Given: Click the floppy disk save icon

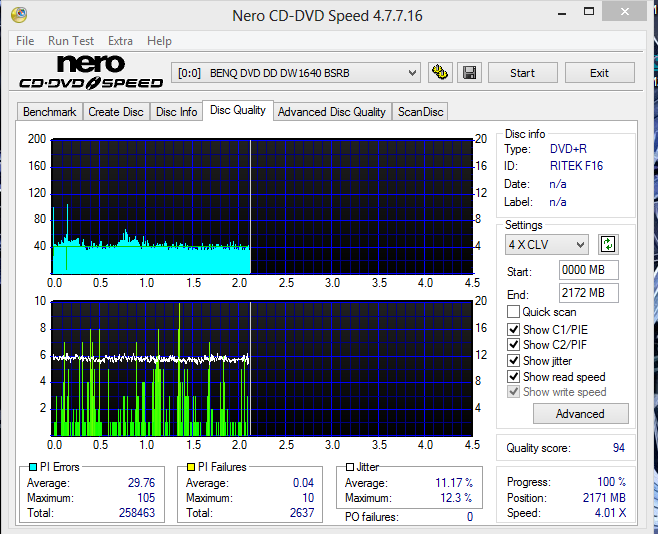Looking at the screenshot, I should 469,73.
